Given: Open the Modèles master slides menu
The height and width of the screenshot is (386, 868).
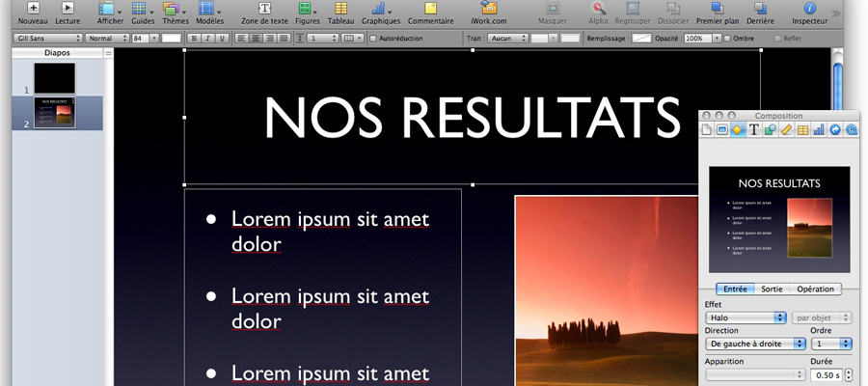Looking at the screenshot, I should (x=210, y=14).
